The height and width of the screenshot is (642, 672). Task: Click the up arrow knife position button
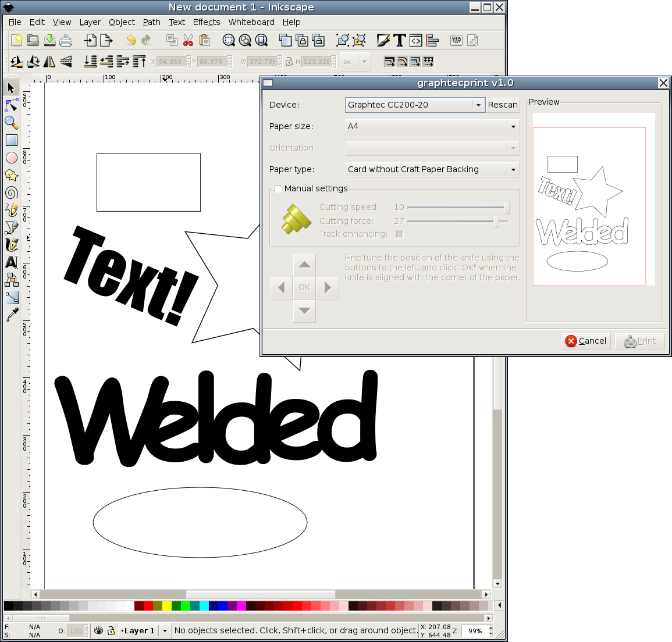click(x=304, y=265)
